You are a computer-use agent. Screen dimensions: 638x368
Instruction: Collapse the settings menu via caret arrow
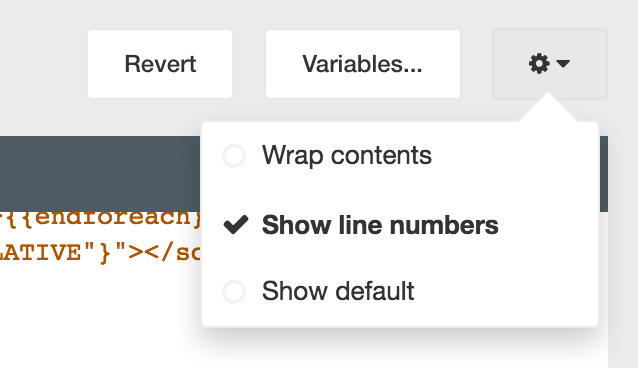click(x=563, y=64)
